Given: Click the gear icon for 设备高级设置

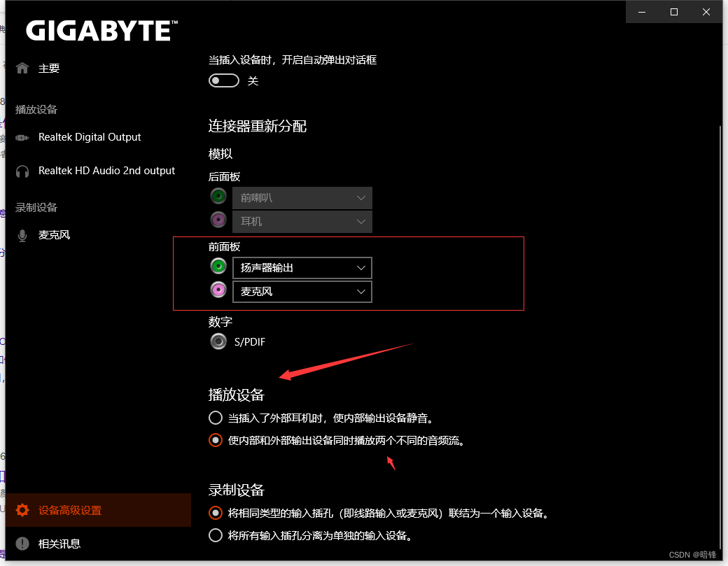Looking at the screenshot, I should tap(22, 510).
